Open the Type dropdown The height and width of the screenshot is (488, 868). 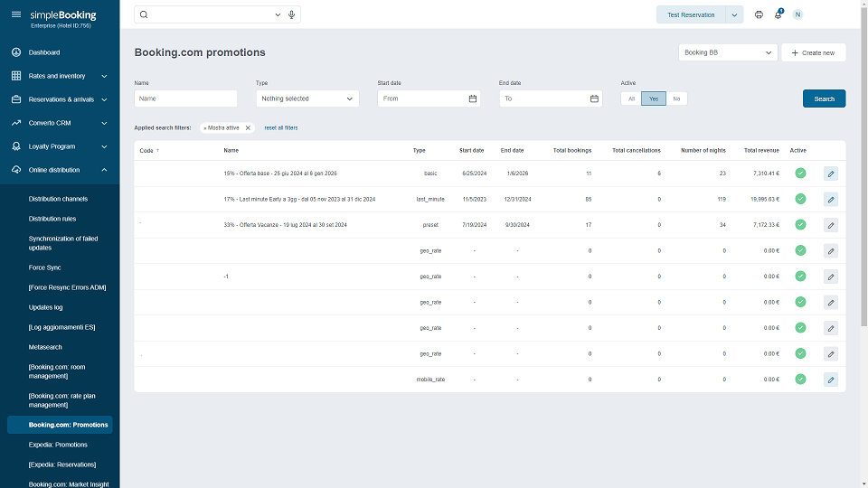coord(307,99)
